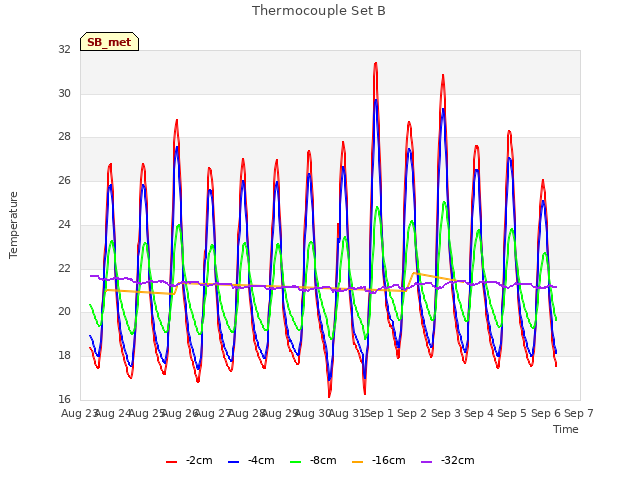Click the Sep 3 x-axis tick label
640x480 pixels.
[446, 413]
